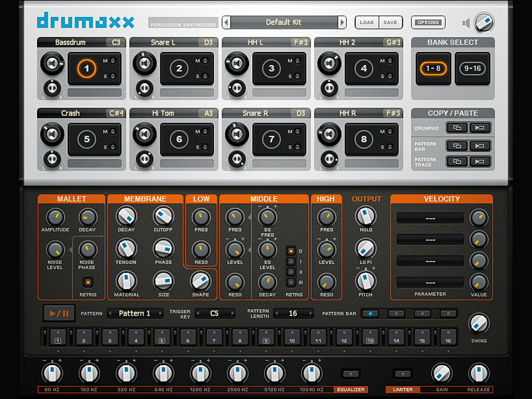
Task: Select second pattern bar
Action: pyautogui.click(x=396, y=314)
